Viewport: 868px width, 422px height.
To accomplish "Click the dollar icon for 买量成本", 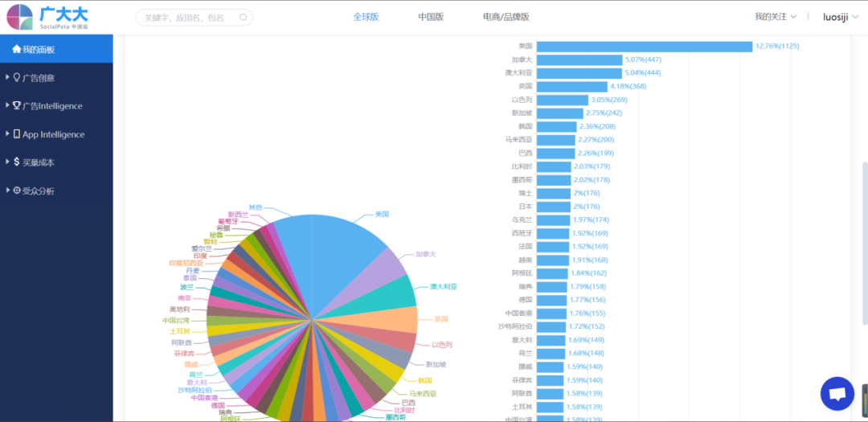I will [17, 162].
